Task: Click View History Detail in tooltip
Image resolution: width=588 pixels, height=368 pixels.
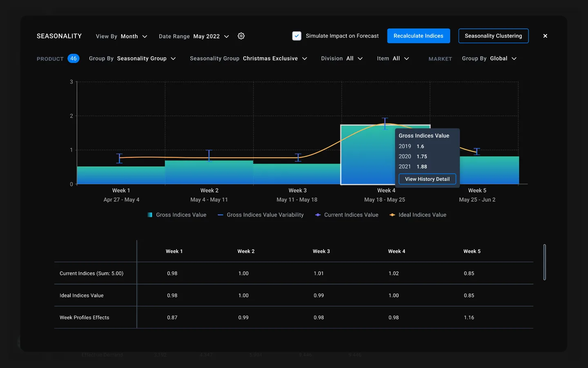Action: point(427,179)
